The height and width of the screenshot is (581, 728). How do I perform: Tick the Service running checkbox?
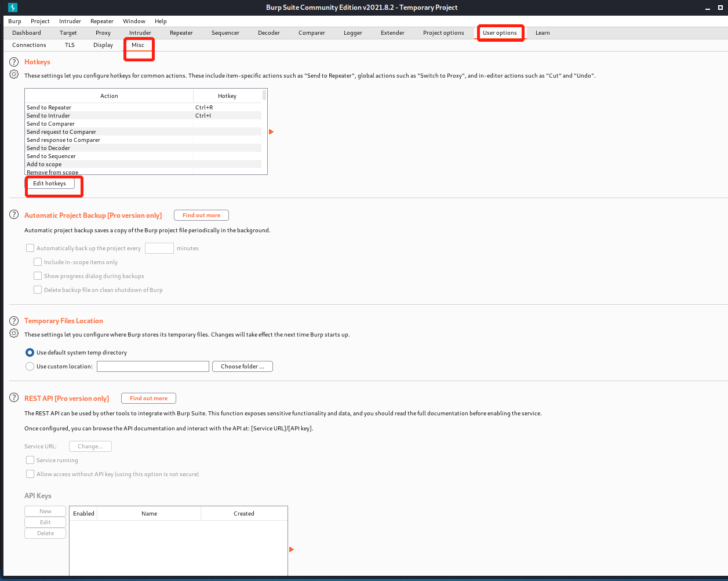(x=30, y=460)
